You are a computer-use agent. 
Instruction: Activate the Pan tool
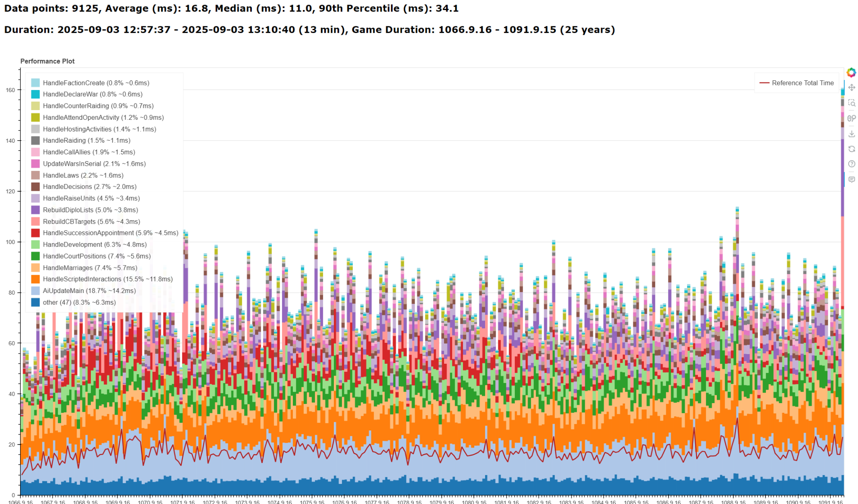coord(851,87)
